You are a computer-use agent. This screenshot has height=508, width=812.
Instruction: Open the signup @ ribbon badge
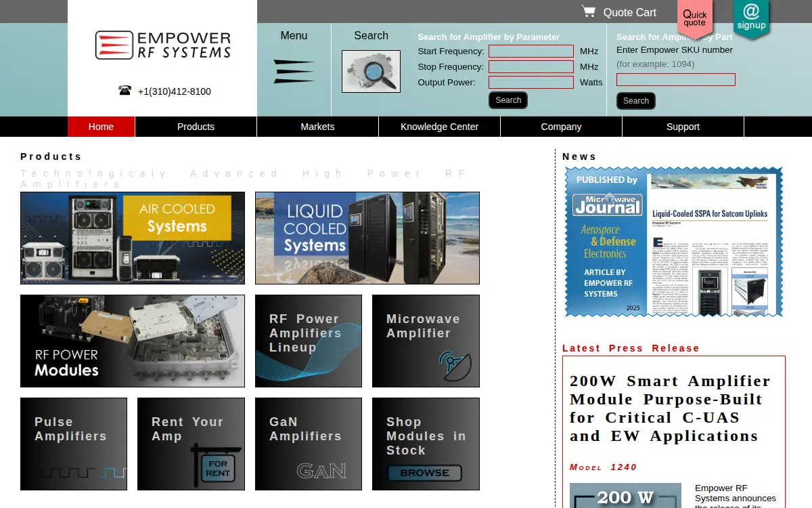(x=751, y=18)
